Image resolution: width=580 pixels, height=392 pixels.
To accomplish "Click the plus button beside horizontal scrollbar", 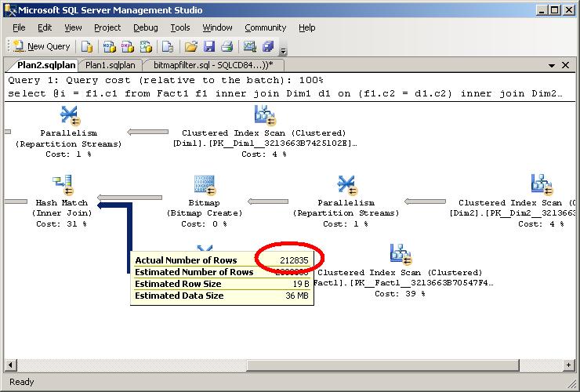I will click(x=568, y=365).
